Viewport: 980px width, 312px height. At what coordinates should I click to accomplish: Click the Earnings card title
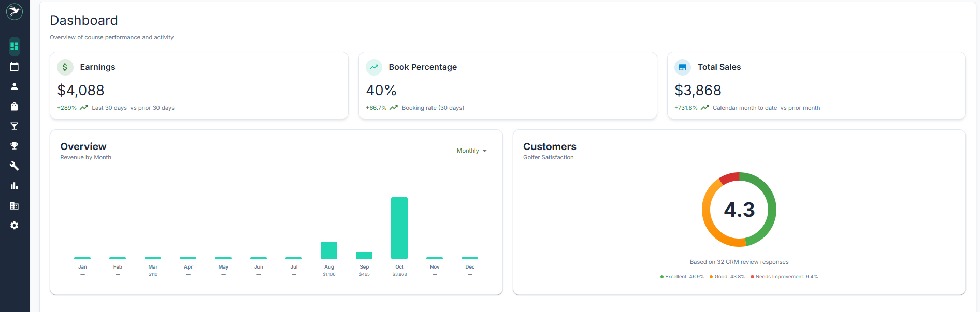point(97,67)
